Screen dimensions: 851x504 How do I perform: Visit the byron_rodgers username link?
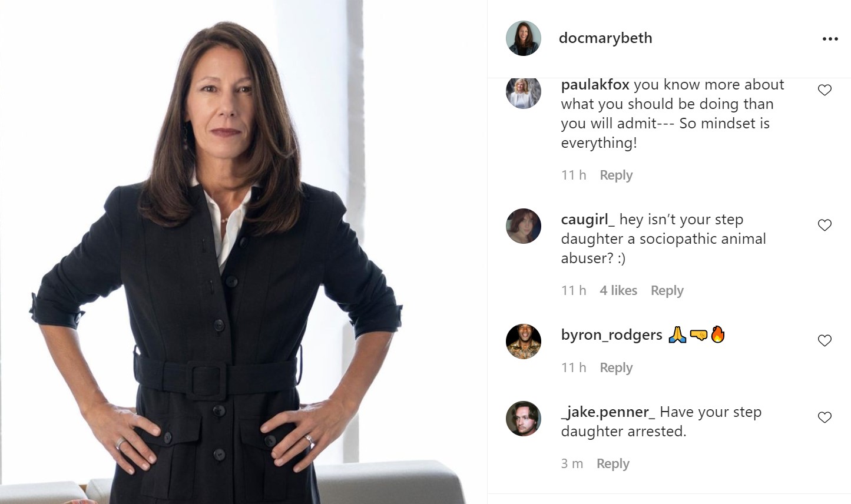(x=611, y=335)
